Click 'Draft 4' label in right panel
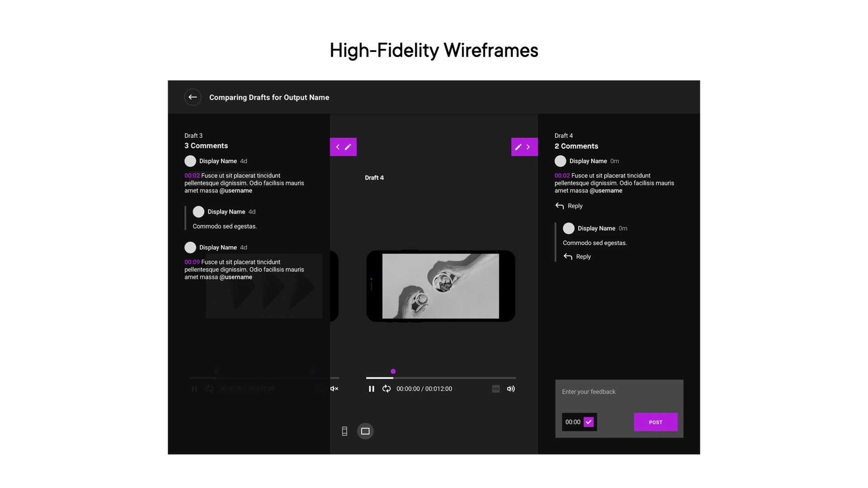 coord(564,136)
